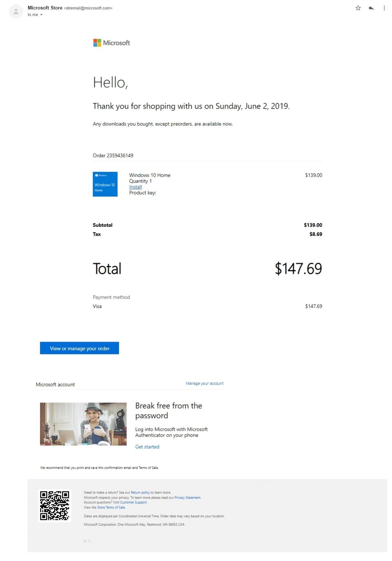Open 'Manage your account'
Screen dimensions: 392x561
(x=204, y=383)
